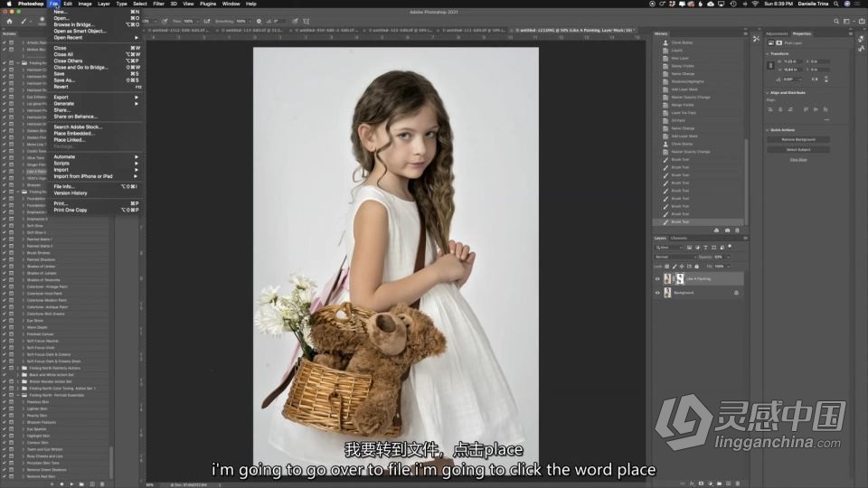Click the layer mask thumbnail on Like A Painting
The image size is (868, 488).
pyautogui.click(x=680, y=279)
